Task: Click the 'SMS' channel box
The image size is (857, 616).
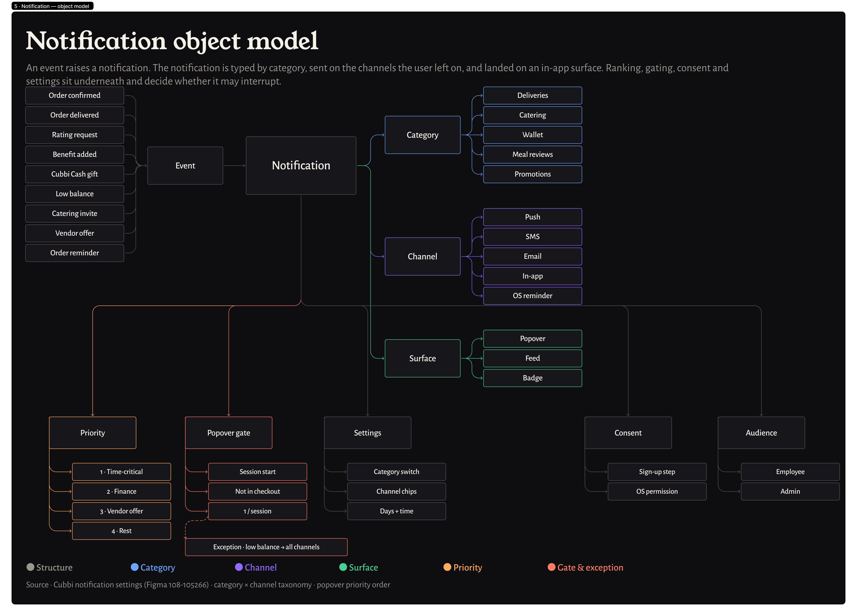Action: click(x=532, y=237)
